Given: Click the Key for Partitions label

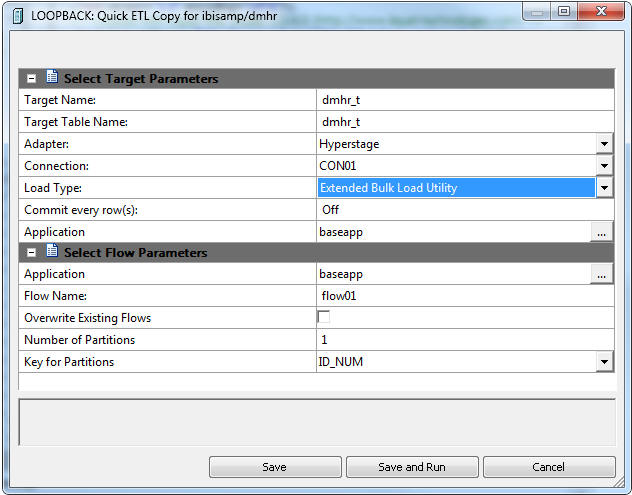Looking at the screenshot, I should [x=69, y=362].
